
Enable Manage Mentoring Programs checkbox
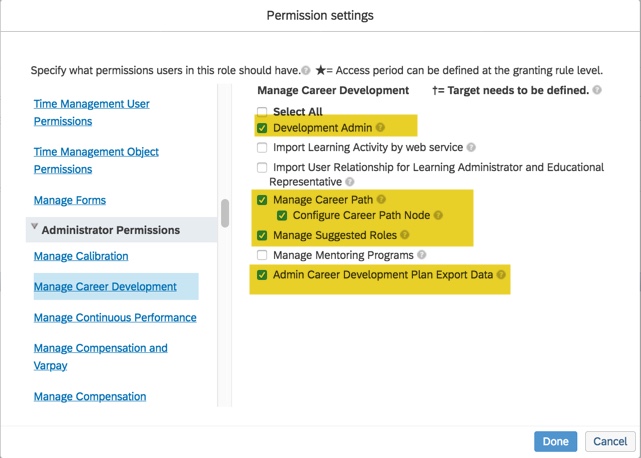262,256
